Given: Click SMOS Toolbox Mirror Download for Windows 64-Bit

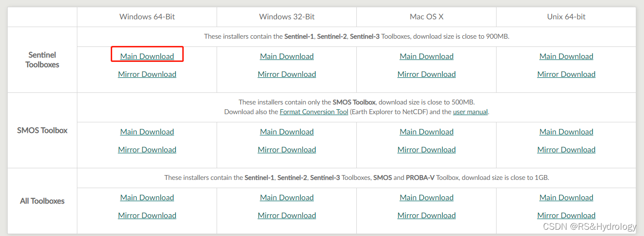Looking at the screenshot, I should coord(147,149).
